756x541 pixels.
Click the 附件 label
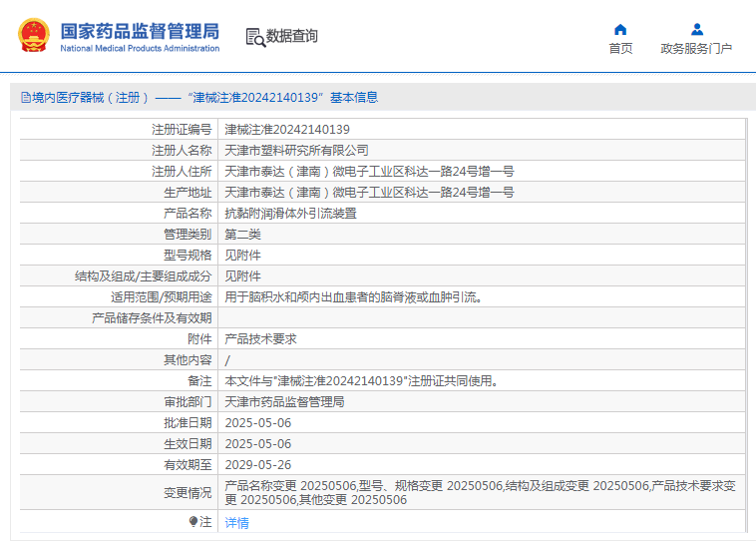(x=199, y=339)
